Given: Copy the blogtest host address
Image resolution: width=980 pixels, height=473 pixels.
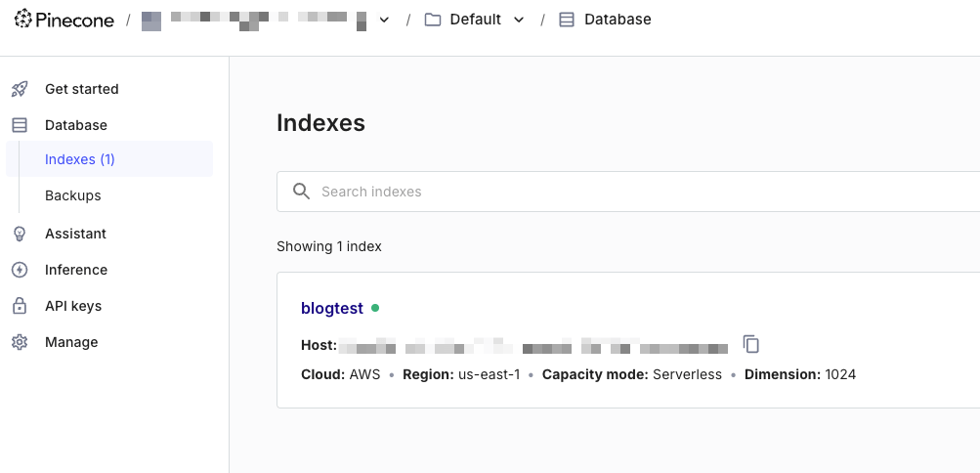Looking at the screenshot, I should tap(750, 344).
